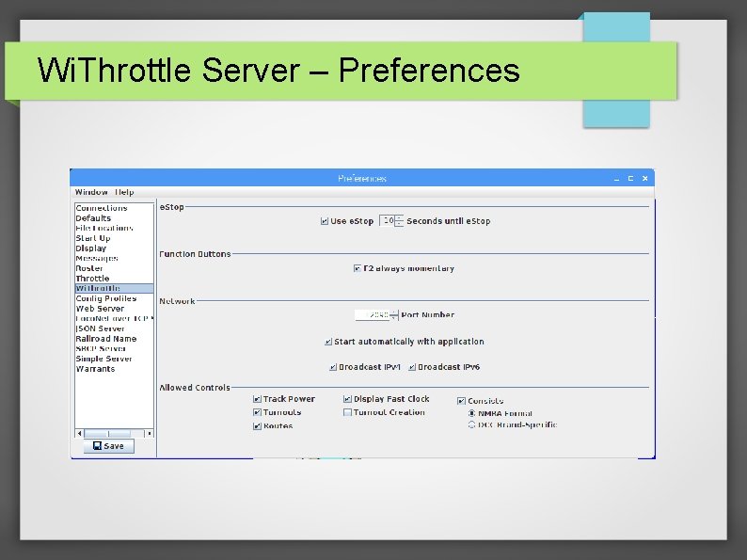Toggle Track Power allowed control

[x=257, y=399]
